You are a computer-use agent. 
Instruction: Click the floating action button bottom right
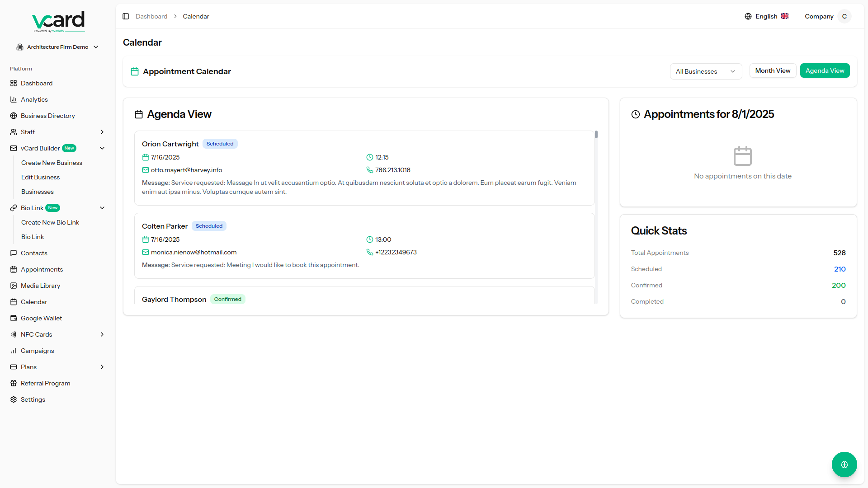pos(844,464)
